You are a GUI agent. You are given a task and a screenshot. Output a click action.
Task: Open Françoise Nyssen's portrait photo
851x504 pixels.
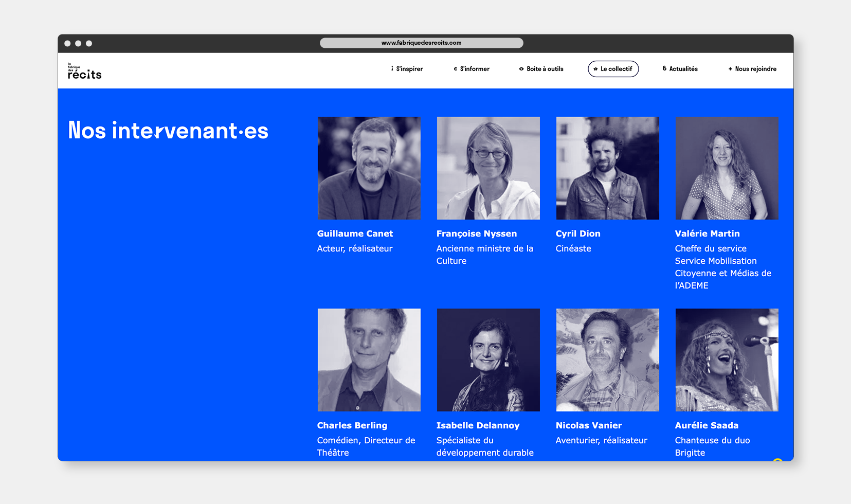[488, 168]
